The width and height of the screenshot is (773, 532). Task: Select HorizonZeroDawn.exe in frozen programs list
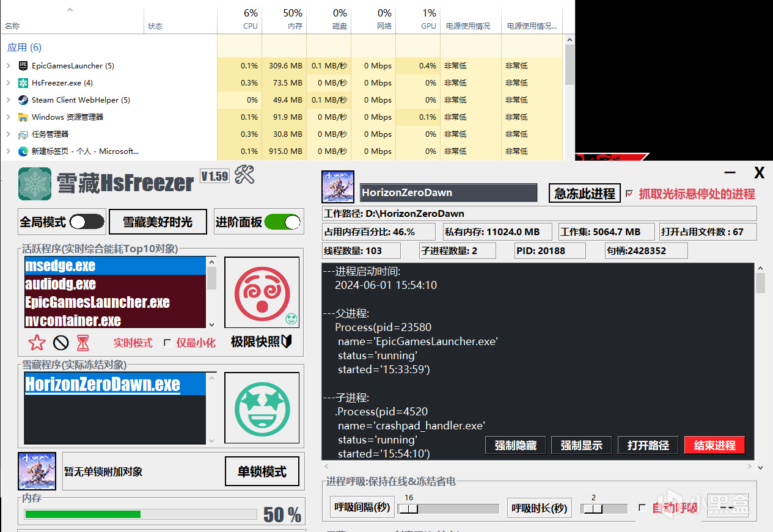click(x=115, y=384)
